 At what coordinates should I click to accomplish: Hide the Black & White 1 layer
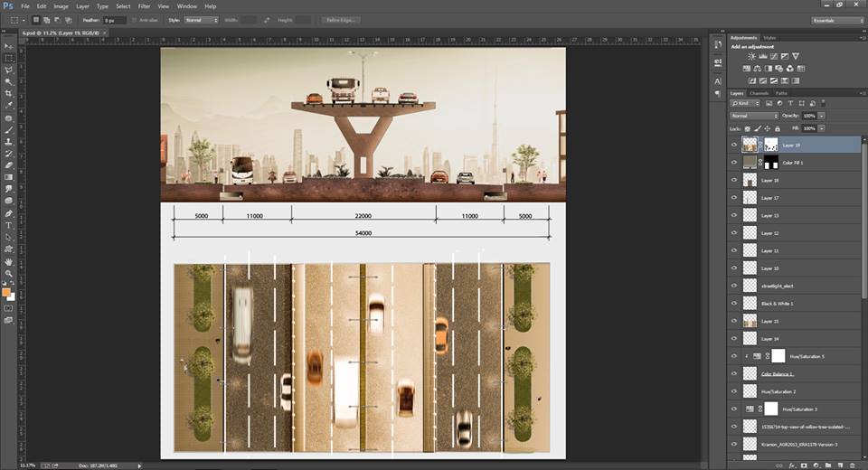point(734,304)
